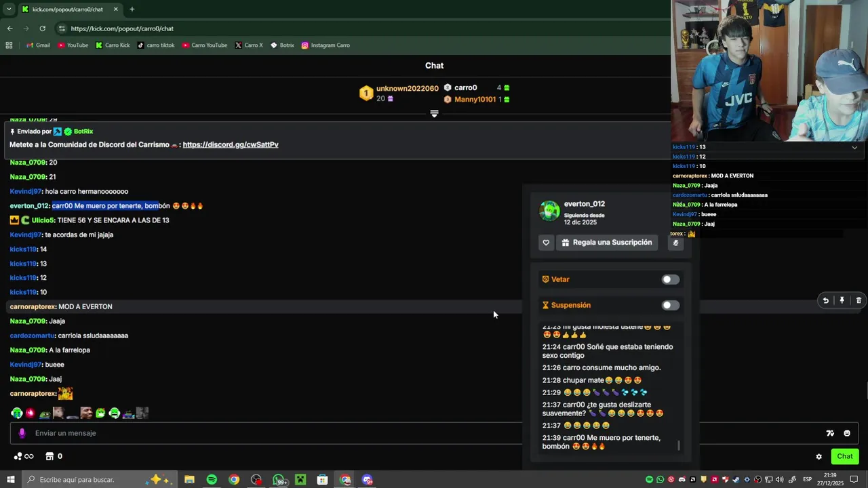This screenshot has width=868, height=488.
Task: Open the emoji picker smiley icon
Action: coord(847,433)
